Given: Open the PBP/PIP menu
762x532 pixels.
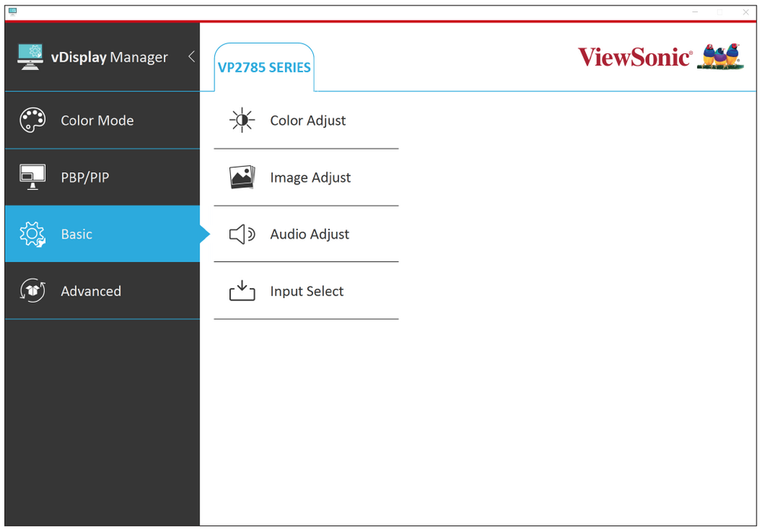Looking at the screenshot, I should point(102,177).
